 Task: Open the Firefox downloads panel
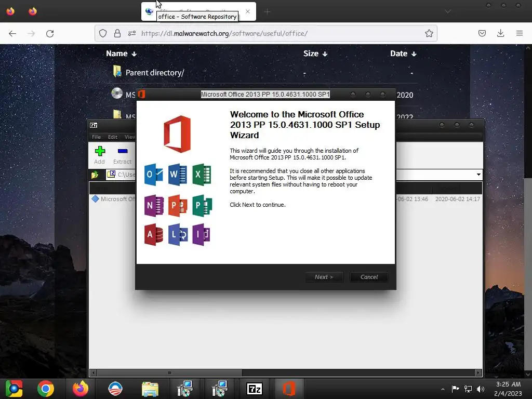pyautogui.click(x=500, y=33)
